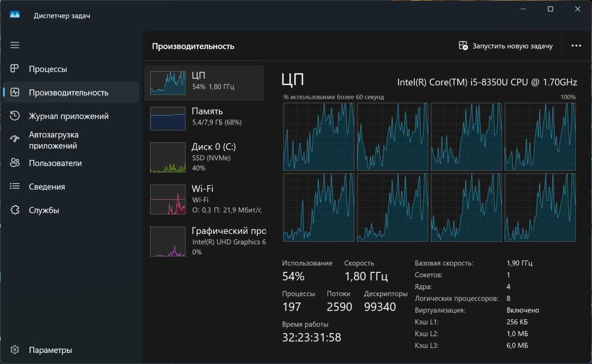Click the Дескрипторы count 99340
This screenshot has height=364, width=592.
point(380,307)
